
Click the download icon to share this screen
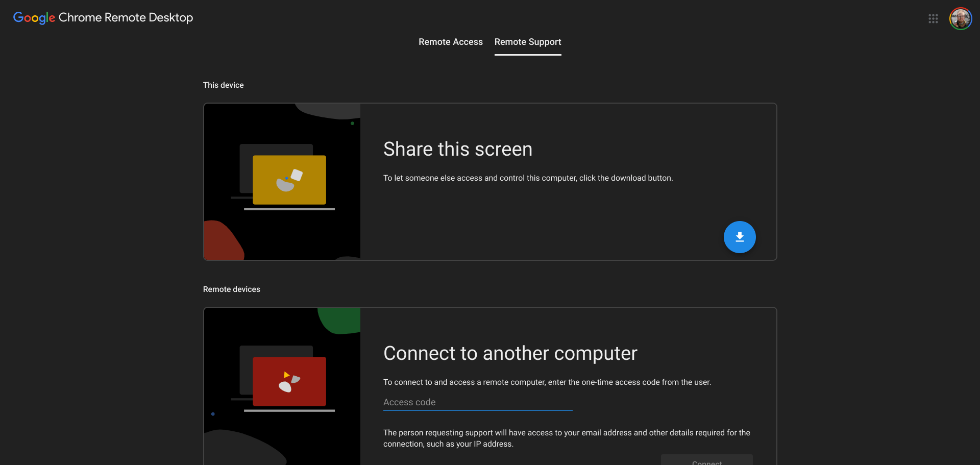point(740,237)
